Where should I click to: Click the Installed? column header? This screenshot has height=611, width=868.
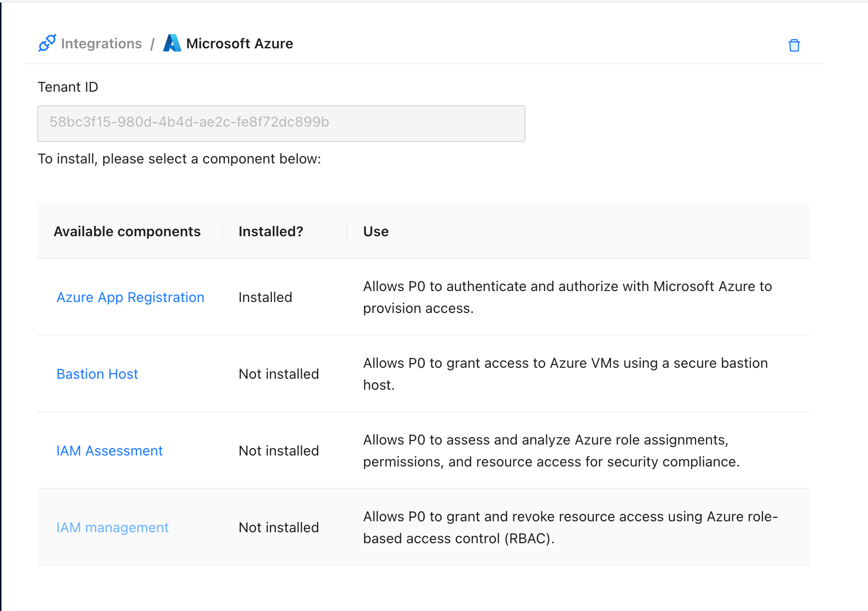pos(270,232)
